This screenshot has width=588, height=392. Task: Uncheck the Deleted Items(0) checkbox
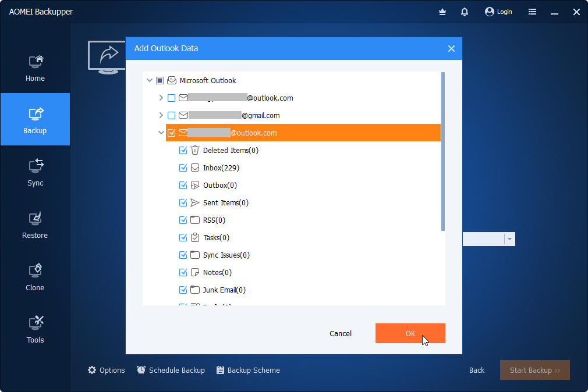(183, 150)
